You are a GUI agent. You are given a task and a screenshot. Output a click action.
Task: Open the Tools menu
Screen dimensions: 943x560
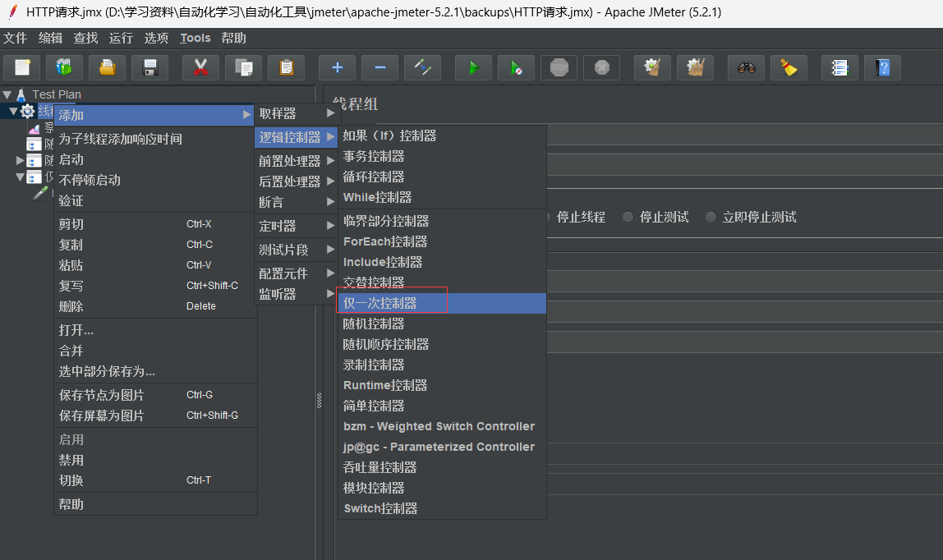click(x=195, y=38)
